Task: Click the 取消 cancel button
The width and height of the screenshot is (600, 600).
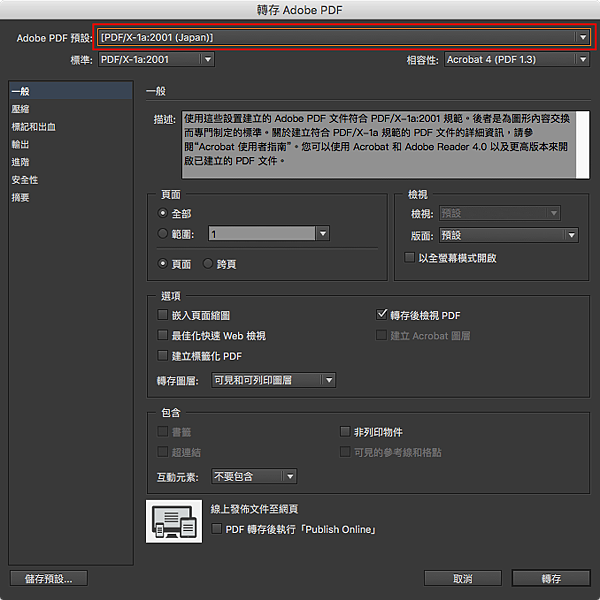Action: (463, 578)
